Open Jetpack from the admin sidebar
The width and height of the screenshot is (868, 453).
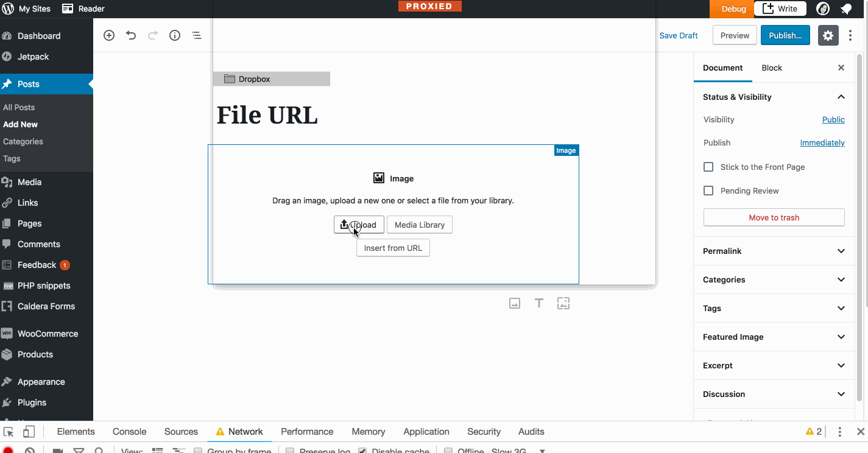pyautogui.click(x=35, y=57)
